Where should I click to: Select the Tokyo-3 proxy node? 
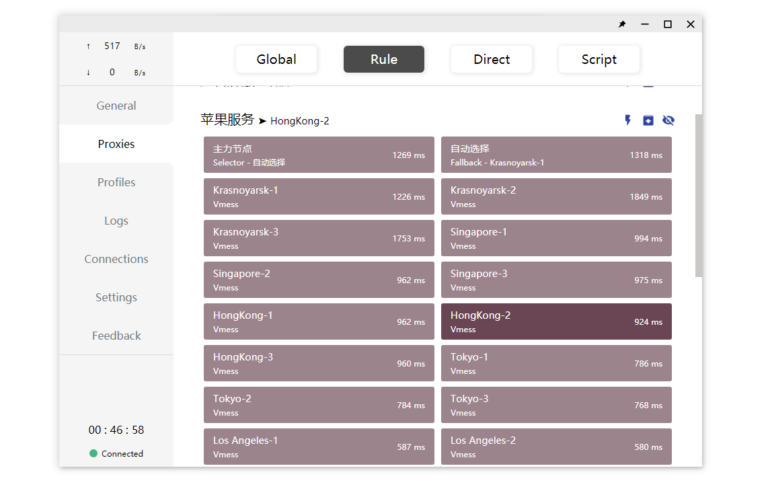556,405
